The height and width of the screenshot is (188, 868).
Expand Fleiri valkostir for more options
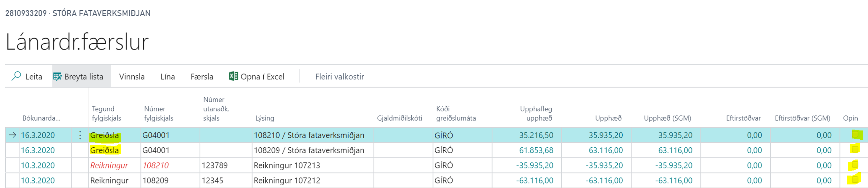[339, 77]
